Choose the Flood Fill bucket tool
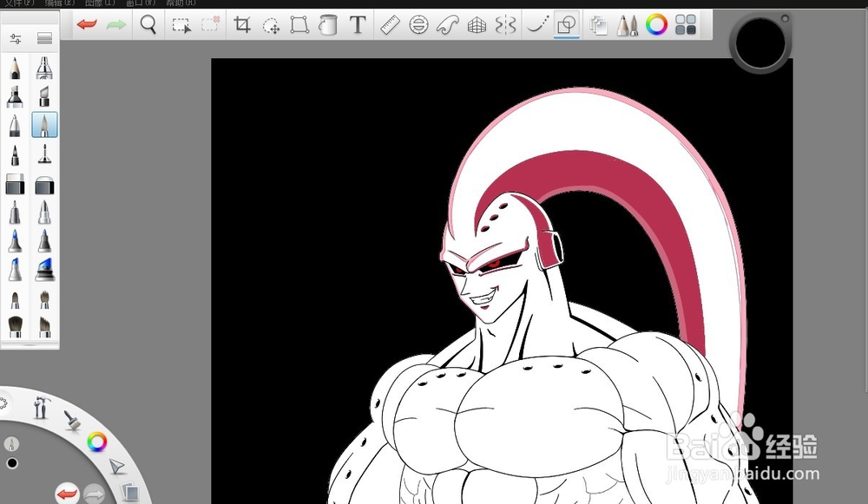The image size is (868, 504). click(328, 24)
